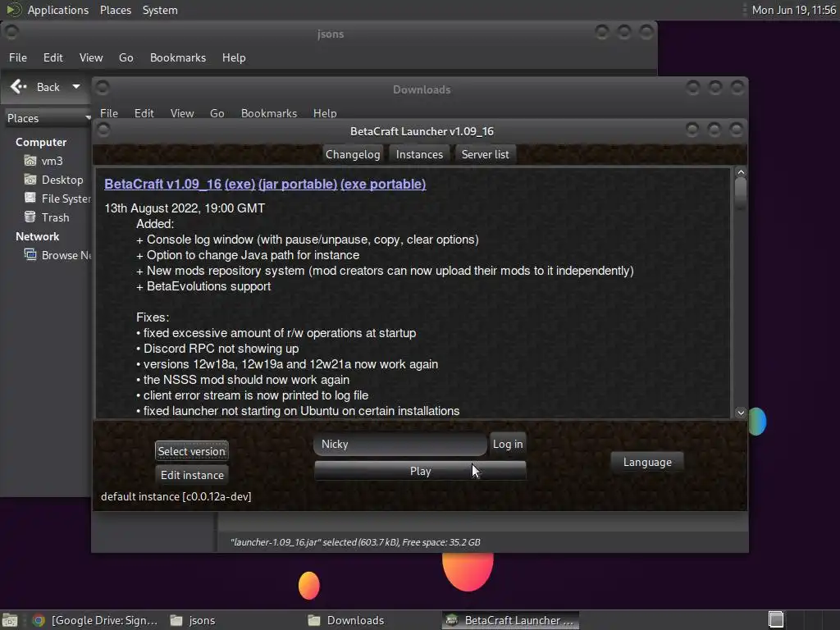Click the vm3 home folder icon
840x630 pixels.
[30, 161]
